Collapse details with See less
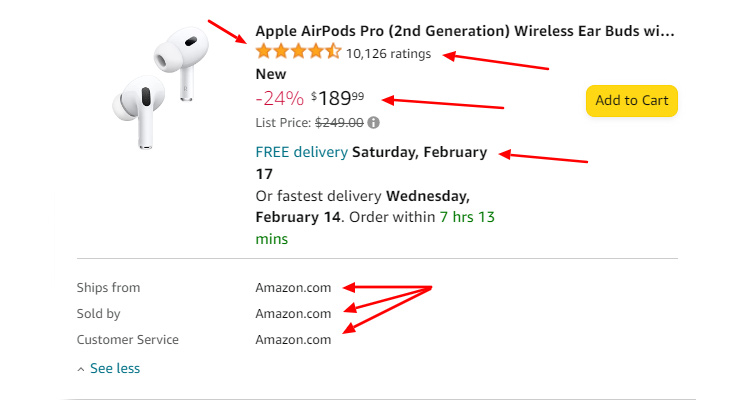This screenshot has width=750, height=400. (114, 368)
